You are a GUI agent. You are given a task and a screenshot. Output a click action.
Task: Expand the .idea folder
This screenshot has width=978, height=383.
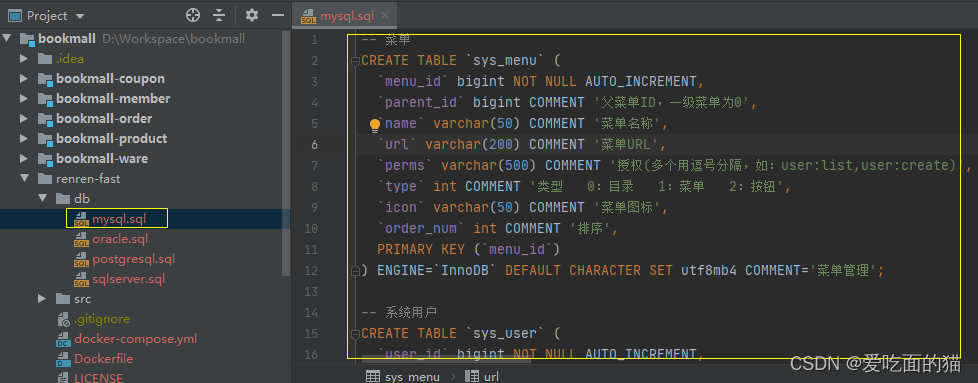point(24,59)
